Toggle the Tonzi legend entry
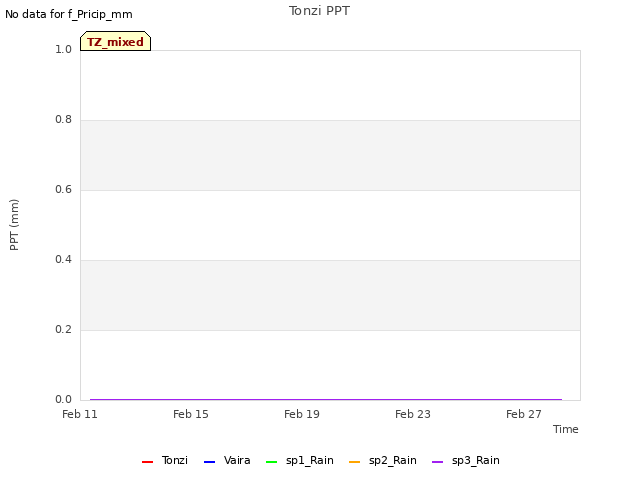 [165, 460]
